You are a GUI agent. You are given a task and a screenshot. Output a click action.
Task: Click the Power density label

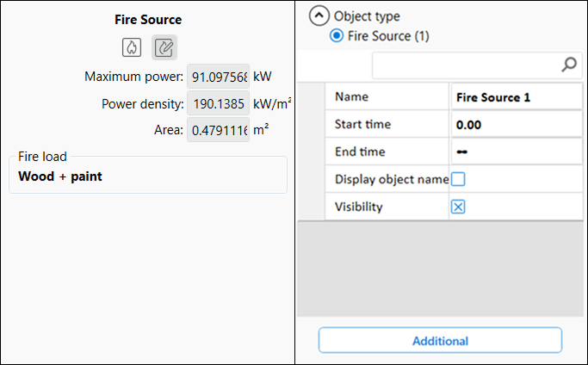143,103
